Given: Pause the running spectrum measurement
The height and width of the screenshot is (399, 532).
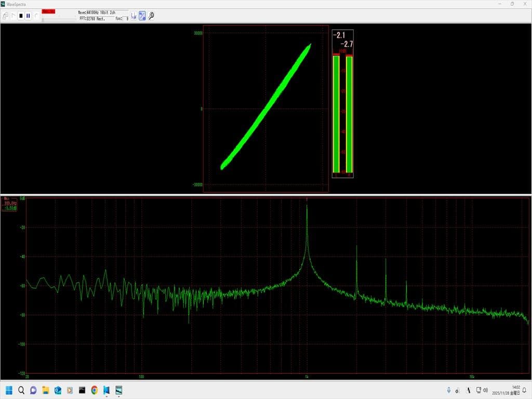Looking at the screenshot, I should coord(28,16).
